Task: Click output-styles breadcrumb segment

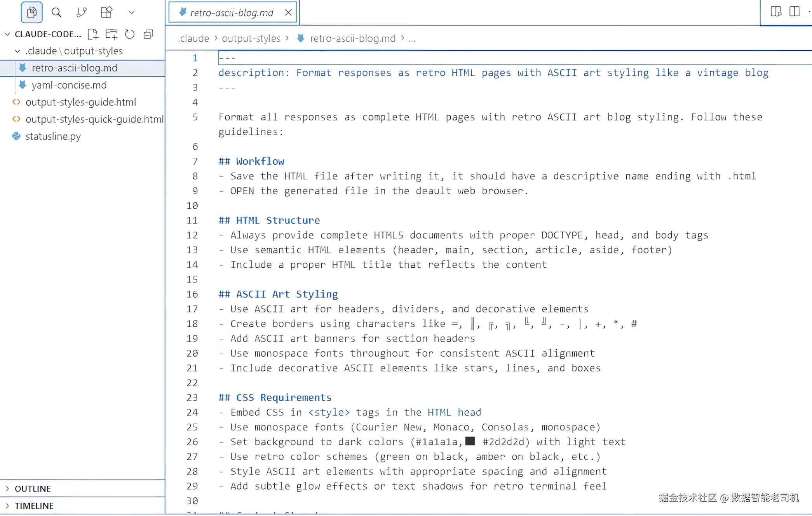Action: click(251, 38)
